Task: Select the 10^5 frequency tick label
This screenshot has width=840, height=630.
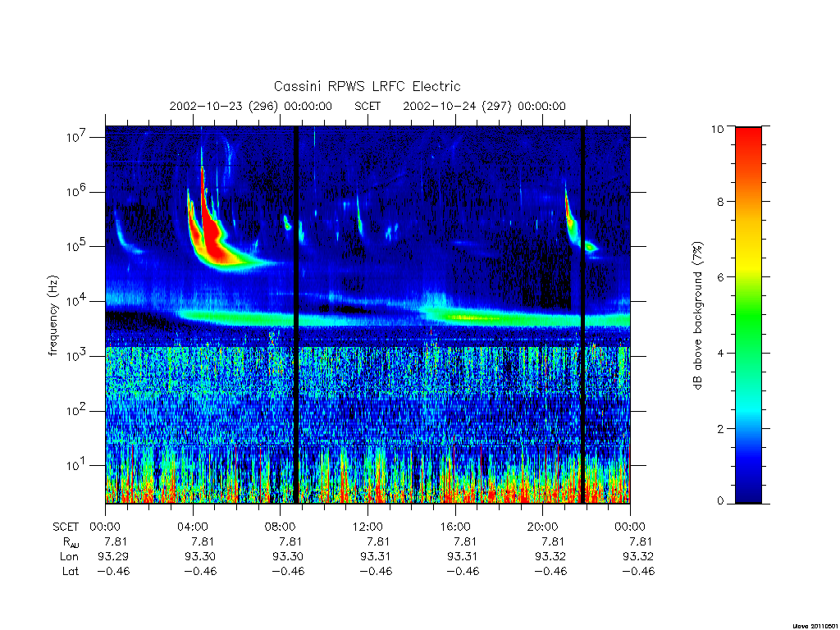Action: (x=76, y=246)
